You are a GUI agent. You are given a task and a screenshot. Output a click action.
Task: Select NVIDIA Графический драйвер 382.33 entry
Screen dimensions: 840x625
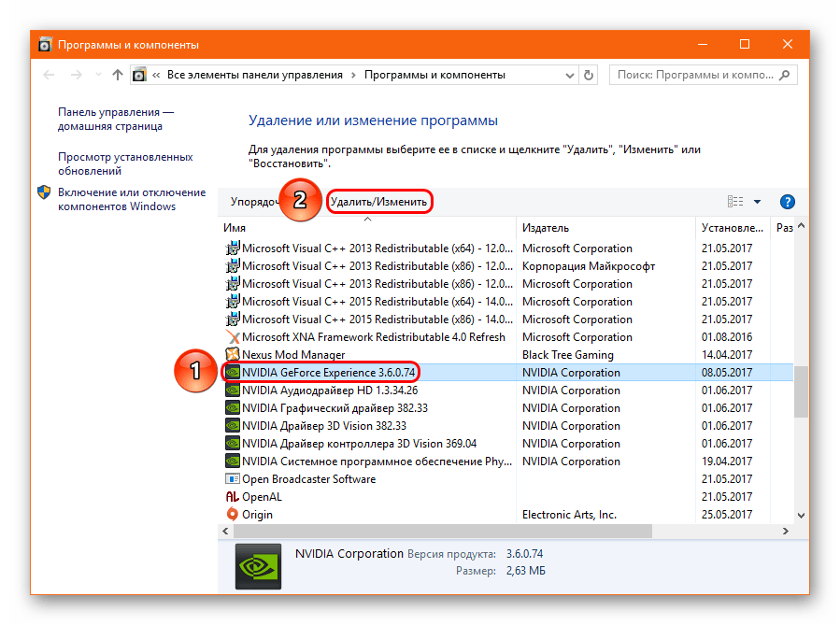(335, 408)
